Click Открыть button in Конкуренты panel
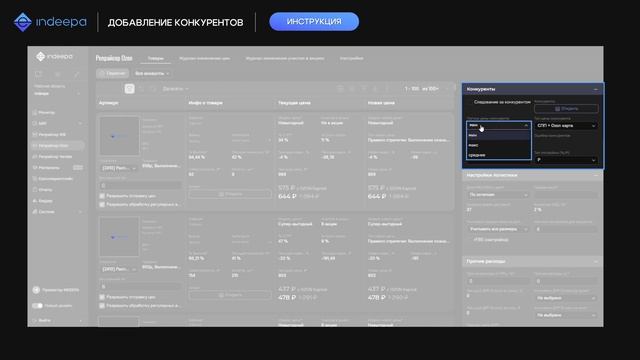The height and width of the screenshot is (360, 640). 566,109
